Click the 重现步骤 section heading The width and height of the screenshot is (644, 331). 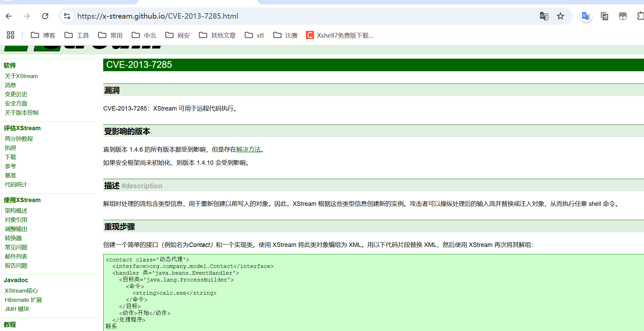(x=119, y=227)
